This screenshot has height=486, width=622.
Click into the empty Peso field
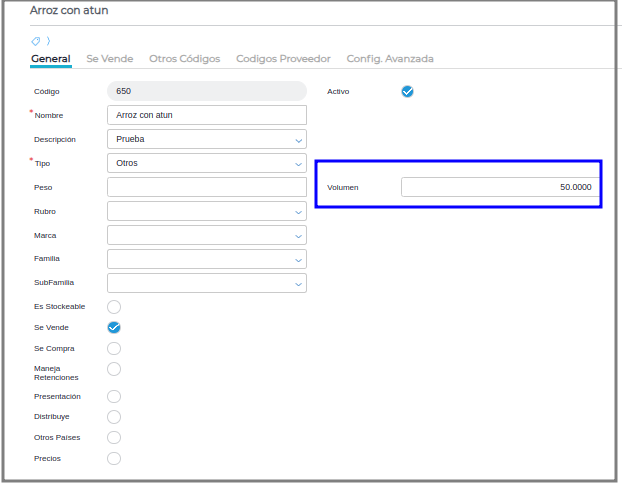click(x=206, y=187)
